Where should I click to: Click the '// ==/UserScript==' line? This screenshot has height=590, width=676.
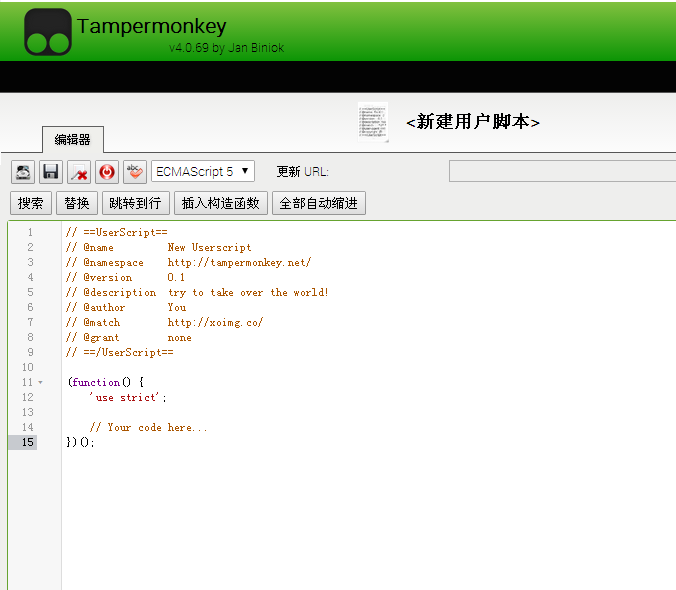coord(120,352)
